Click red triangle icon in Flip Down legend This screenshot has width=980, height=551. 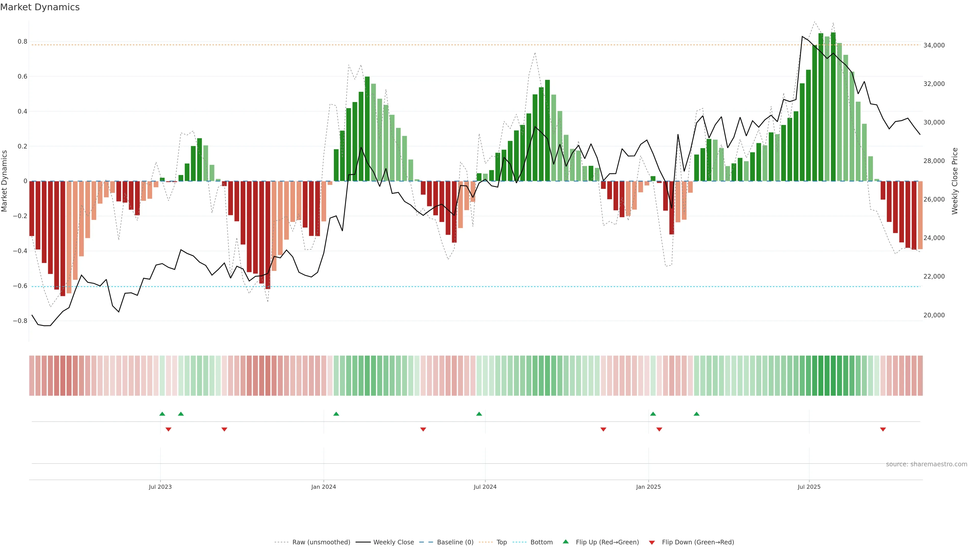click(x=652, y=542)
